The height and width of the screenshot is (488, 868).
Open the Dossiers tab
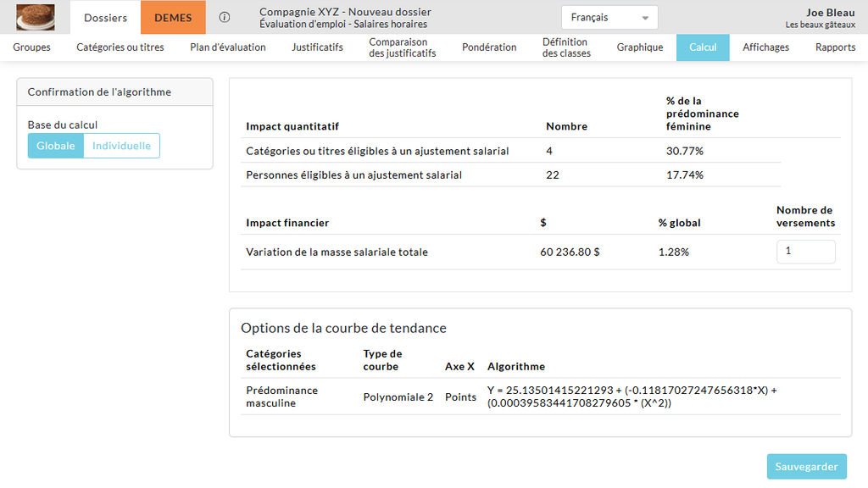coord(105,18)
